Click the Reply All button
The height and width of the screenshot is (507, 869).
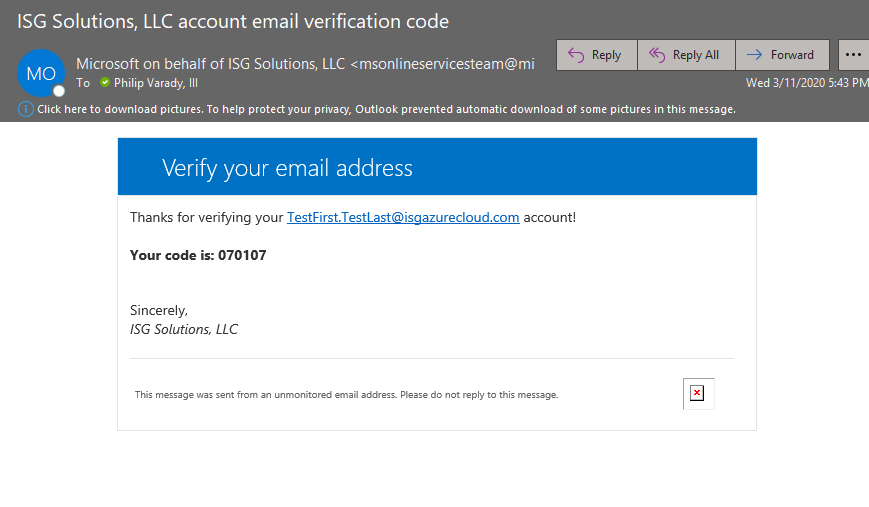coord(687,55)
